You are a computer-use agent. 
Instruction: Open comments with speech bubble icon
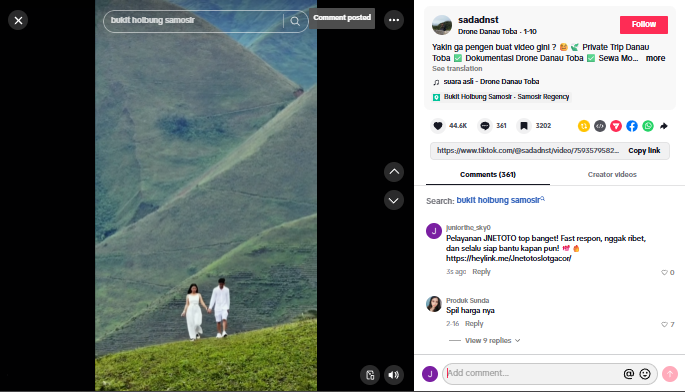click(485, 126)
